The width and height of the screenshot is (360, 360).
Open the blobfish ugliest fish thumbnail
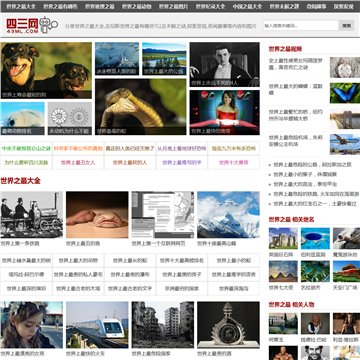(97, 215)
